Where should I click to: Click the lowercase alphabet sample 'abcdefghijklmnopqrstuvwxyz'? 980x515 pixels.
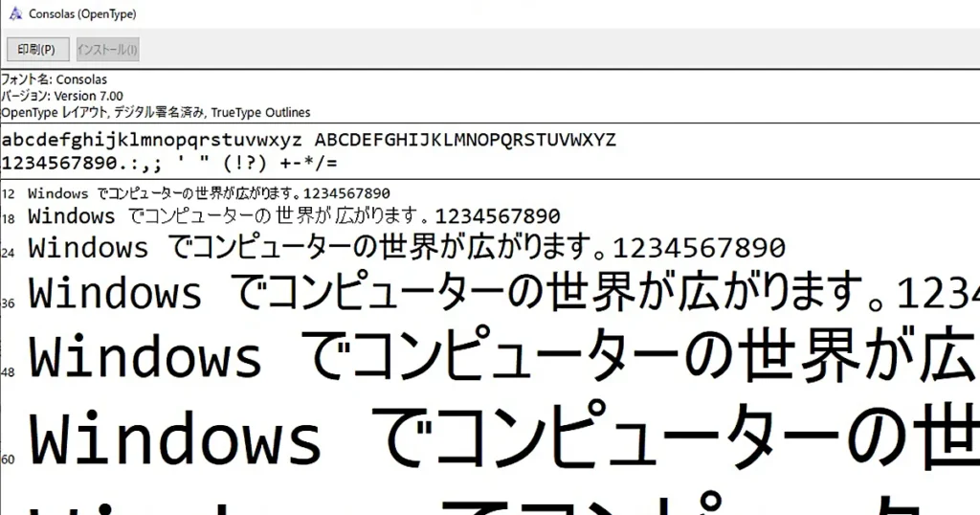[x=152, y=140]
